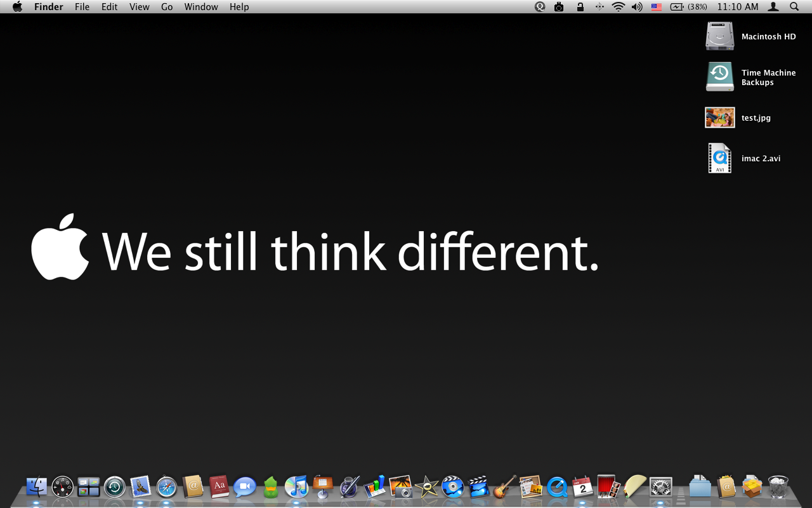Select the Macintosh HD drive icon

click(720, 36)
